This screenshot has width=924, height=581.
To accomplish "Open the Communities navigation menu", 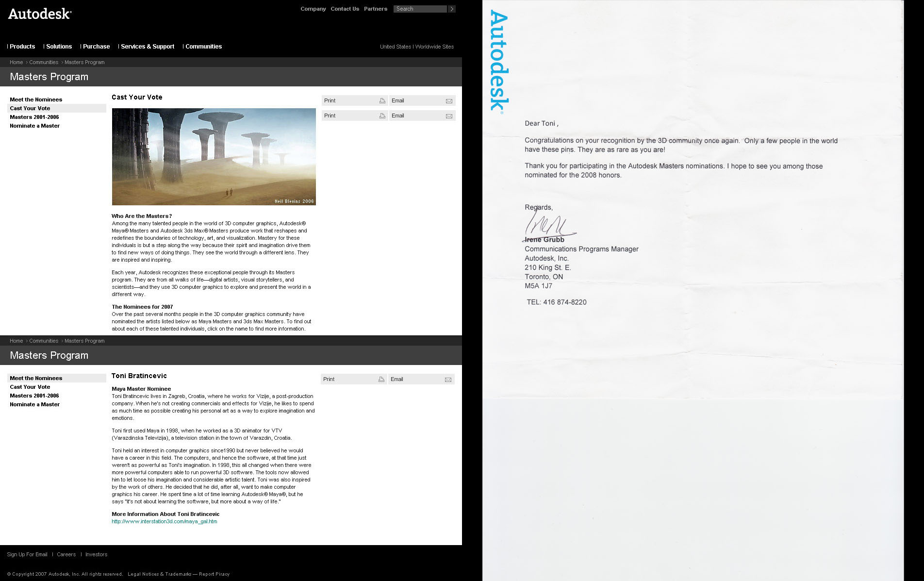I will click(203, 47).
